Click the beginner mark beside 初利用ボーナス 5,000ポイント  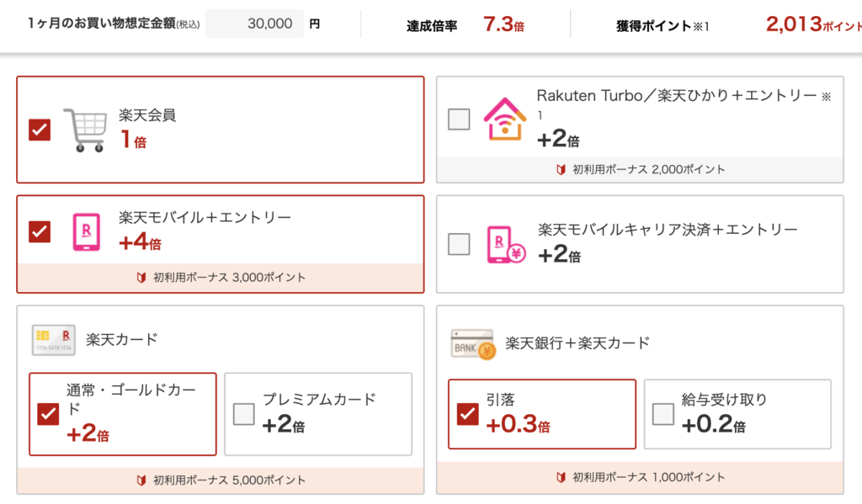point(141,480)
